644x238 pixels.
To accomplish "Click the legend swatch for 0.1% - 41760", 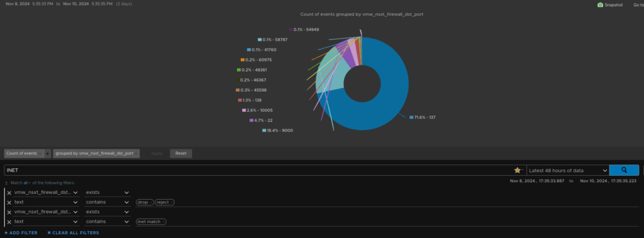I will click(248, 50).
